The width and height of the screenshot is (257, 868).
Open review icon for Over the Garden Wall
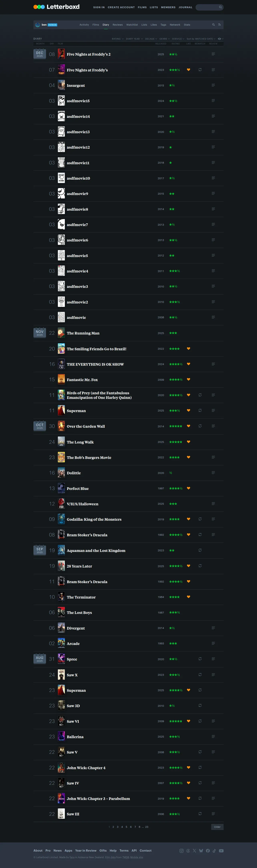(213, 426)
